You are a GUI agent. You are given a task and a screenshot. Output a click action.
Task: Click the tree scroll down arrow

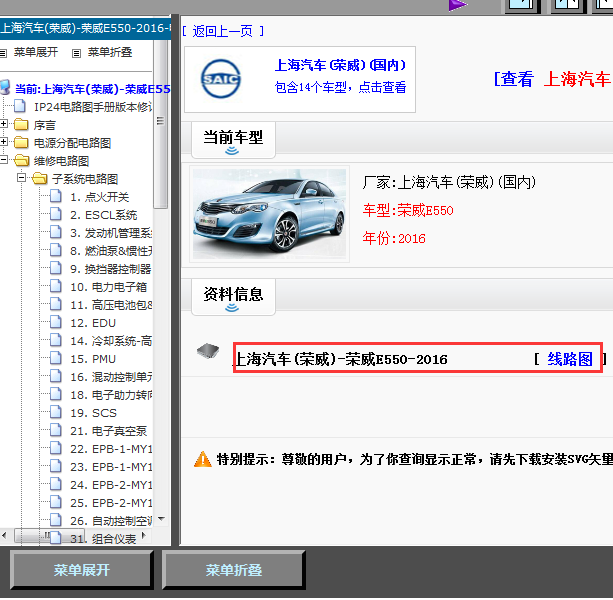[x=161, y=519]
